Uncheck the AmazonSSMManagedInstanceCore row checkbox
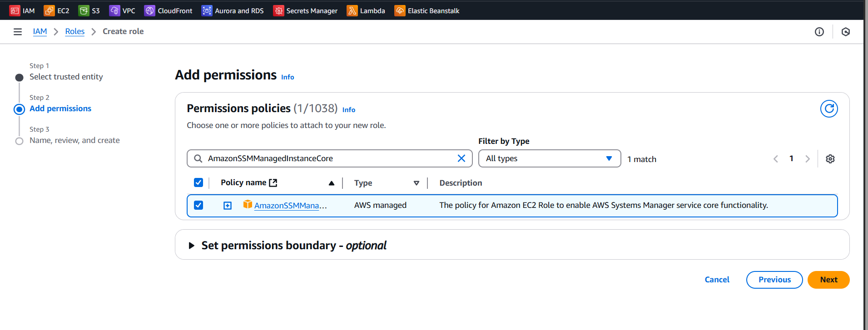The width and height of the screenshot is (868, 330). 198,205
